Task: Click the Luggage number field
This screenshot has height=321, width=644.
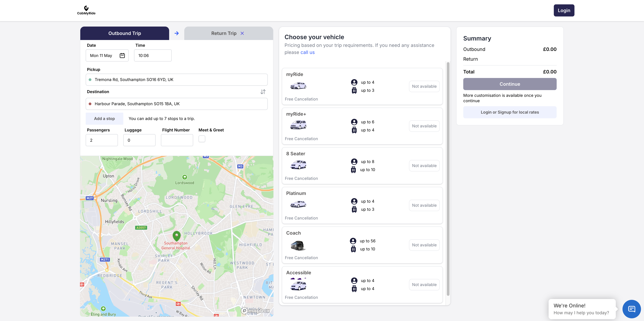Action: click(x=139, y=140)
